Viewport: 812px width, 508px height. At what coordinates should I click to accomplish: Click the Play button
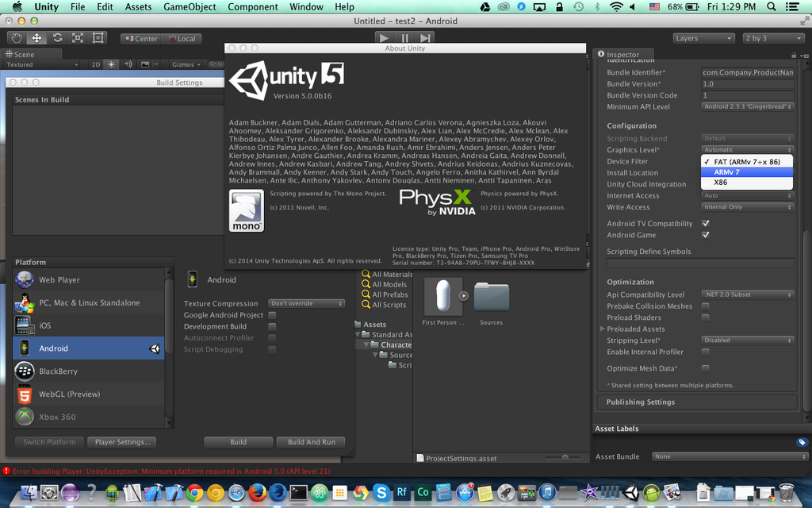click(x=384, y=38)
